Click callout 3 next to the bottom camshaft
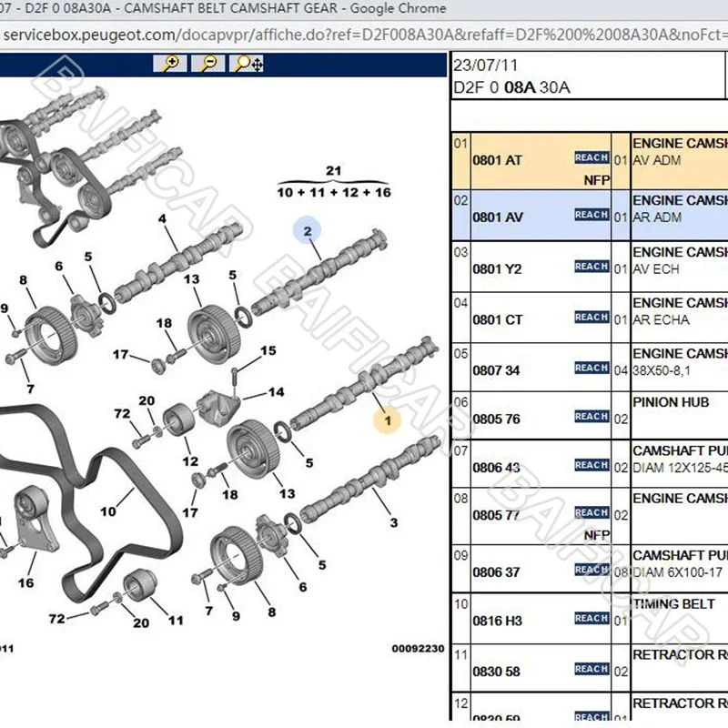The image size is (728, 728). tap(394, 523)
